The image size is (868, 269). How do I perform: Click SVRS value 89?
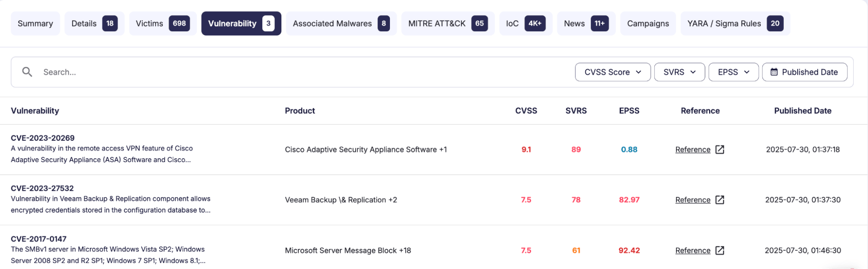tap(576, 149)
